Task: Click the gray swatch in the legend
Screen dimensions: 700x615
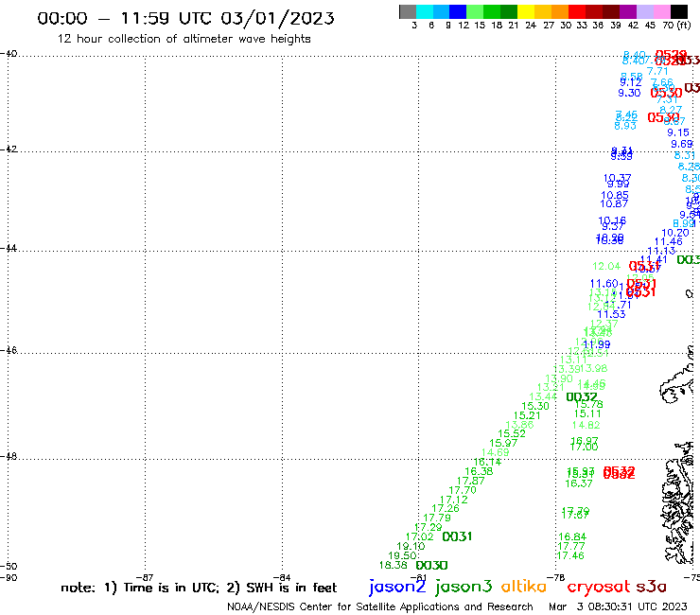Action: click(x=408, y=11)
